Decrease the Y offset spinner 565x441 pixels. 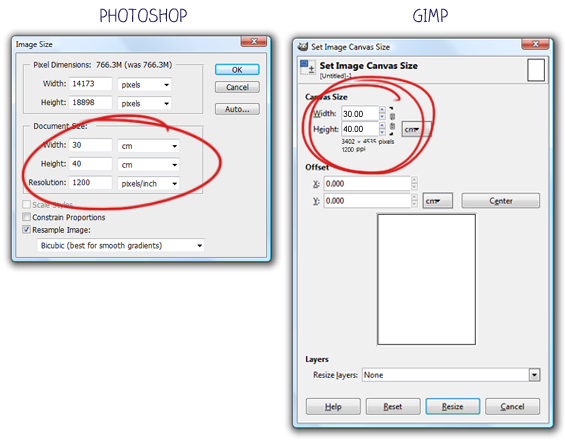point(414,204)
